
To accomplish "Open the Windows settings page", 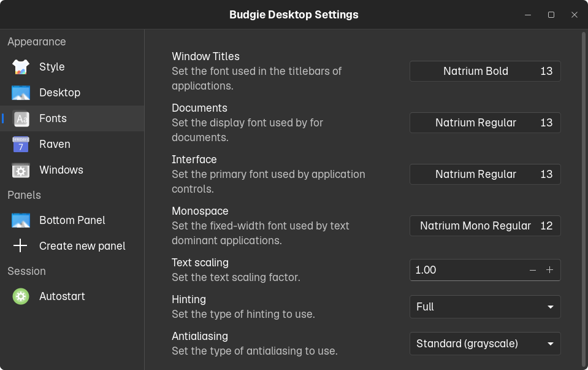I will (61, 170).
